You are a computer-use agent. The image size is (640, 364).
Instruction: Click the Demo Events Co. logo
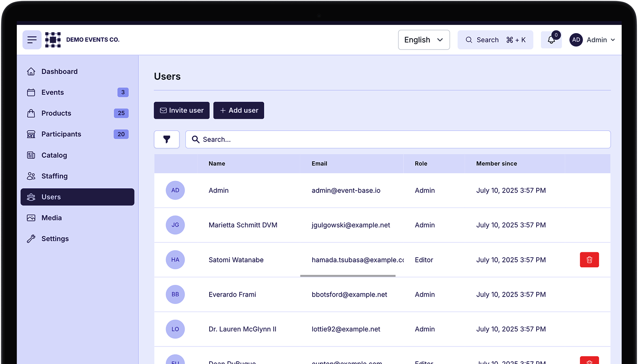coord(53,40)
